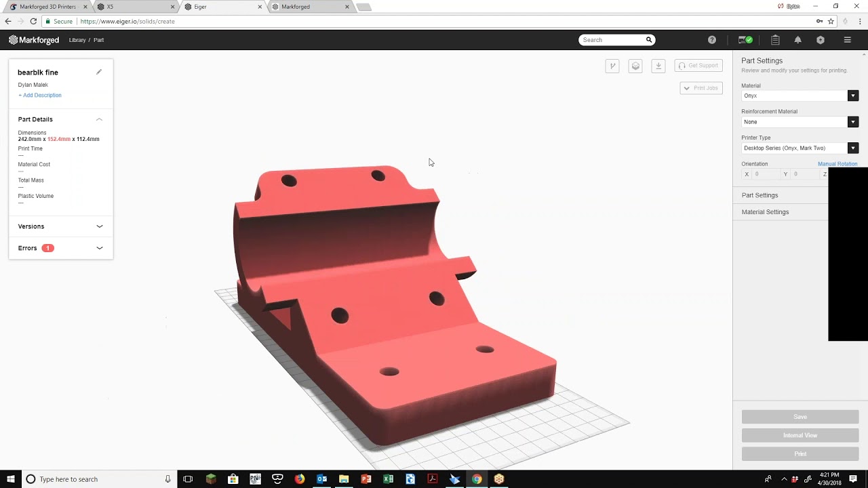Open the Reinforcement Material dropdown
The width and height of the screenshot is (868, 488).
pyautogui.click(x=800, y=122)
